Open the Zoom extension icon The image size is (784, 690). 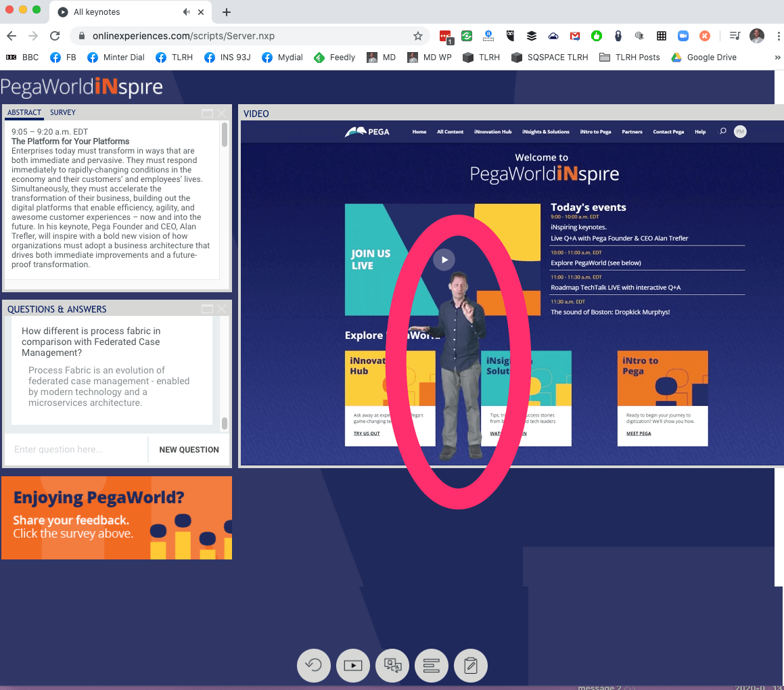[683, 36]
